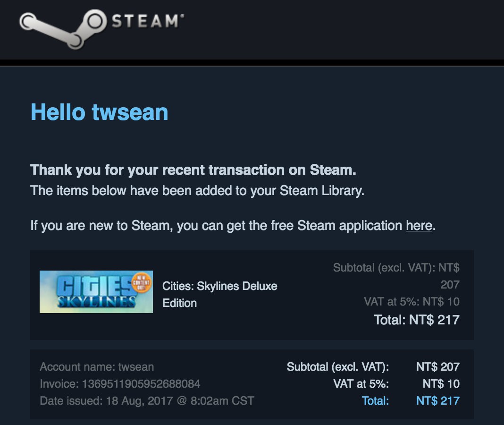Viewport: 504px width, 425px height.
Task: Select the Cities: Skylines Deluxe Edition title
Action: 220,294
